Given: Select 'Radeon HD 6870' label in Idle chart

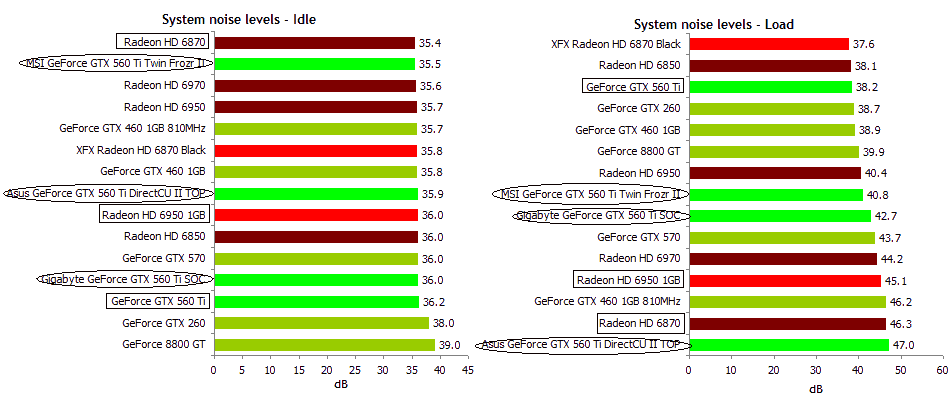Looking at the screenshot, I should 165,42.
